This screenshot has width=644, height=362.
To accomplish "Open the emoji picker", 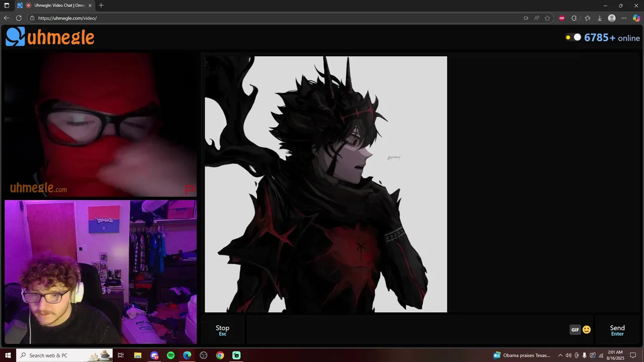I will pyautogui.click(x=587, y=330).
